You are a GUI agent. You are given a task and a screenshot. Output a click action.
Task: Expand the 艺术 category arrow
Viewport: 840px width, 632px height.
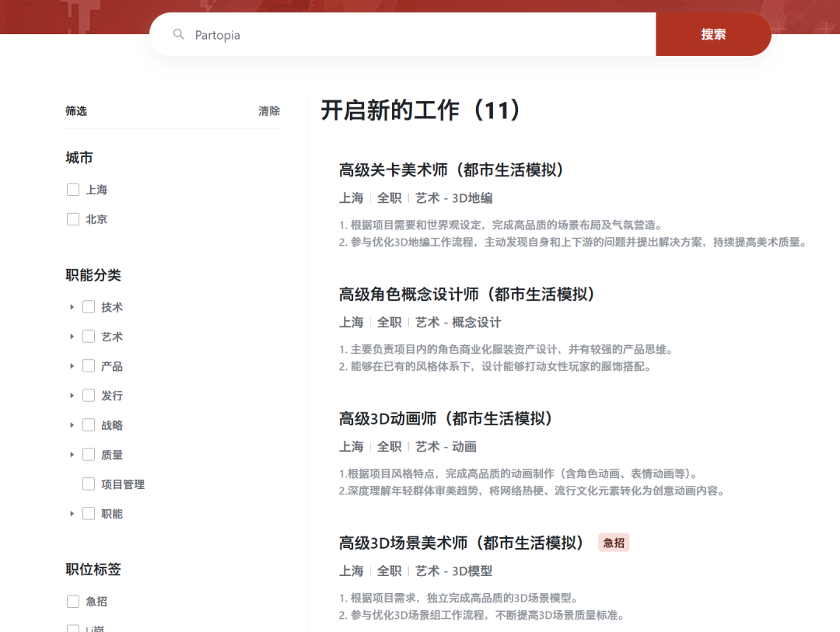point(72,337)
